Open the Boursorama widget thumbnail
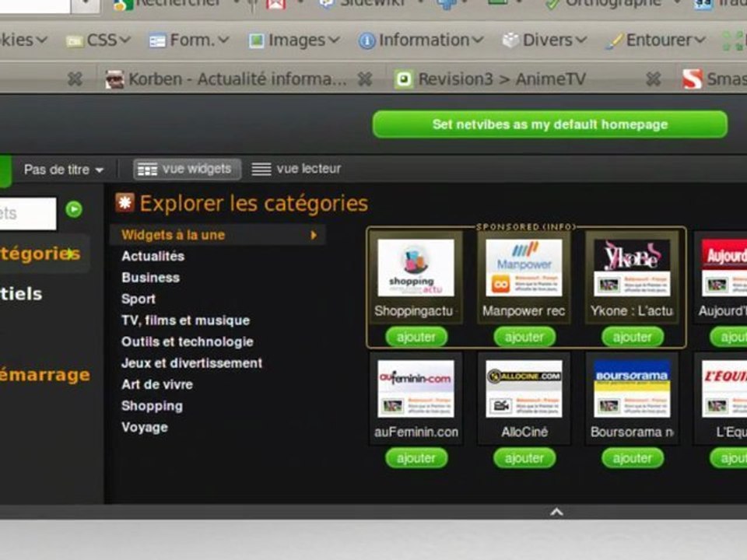747x560 pixels. click(x=632, y=389)
